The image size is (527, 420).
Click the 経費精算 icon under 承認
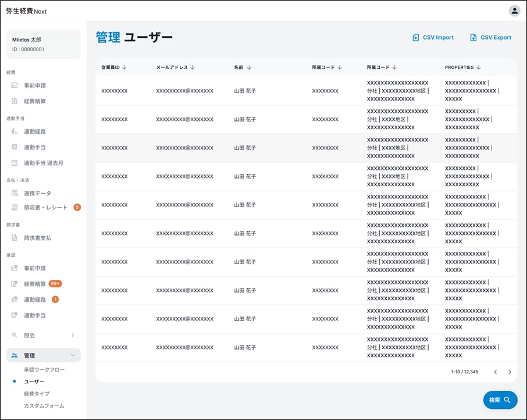click(15, 283)
